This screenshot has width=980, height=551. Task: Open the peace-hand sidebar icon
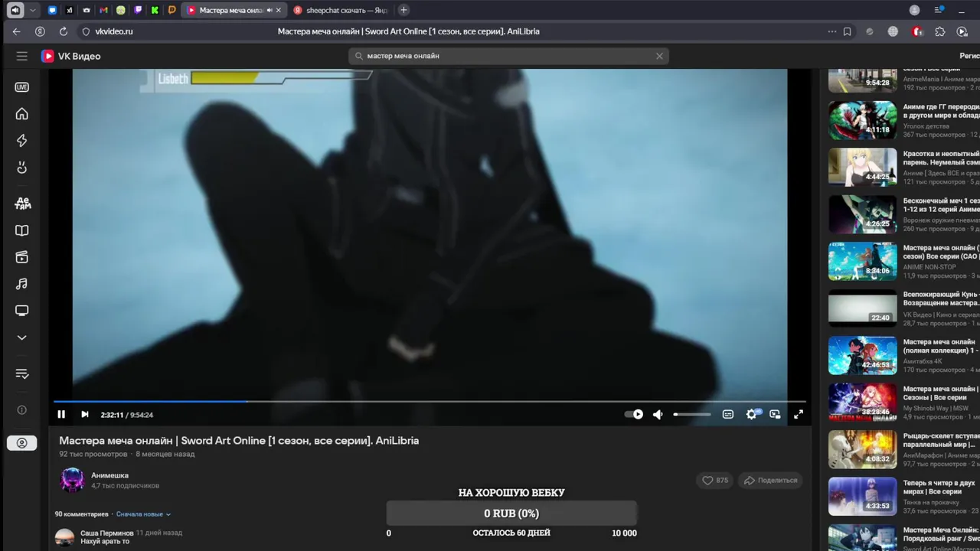22,168
